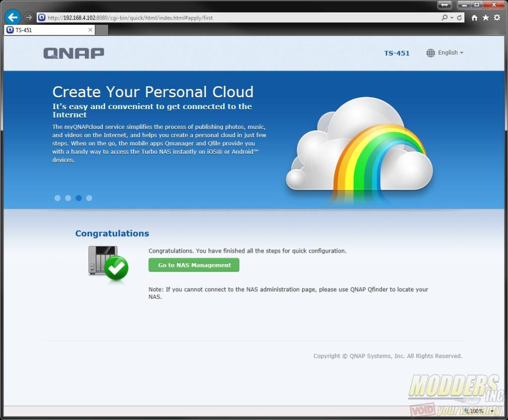Open a new blank tab
The image size is (508, 420).
pyautogui.click(x=102, y=30)
